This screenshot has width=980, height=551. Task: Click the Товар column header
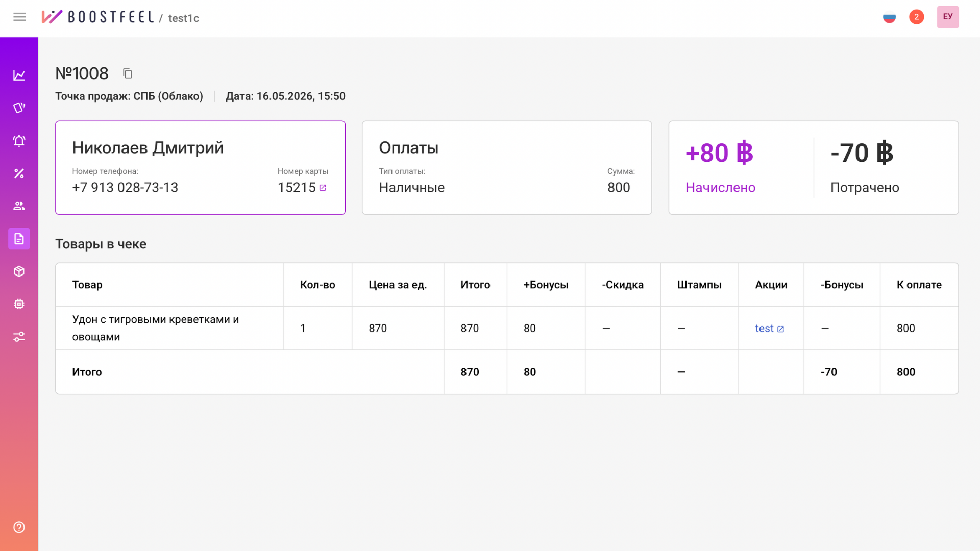pos(87,285)
